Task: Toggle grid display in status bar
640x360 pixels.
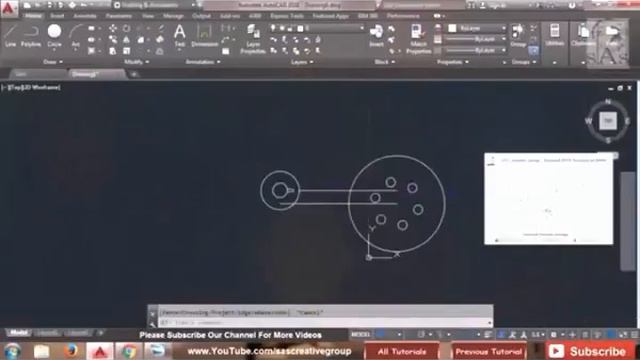Action: (x=381, y=334)
